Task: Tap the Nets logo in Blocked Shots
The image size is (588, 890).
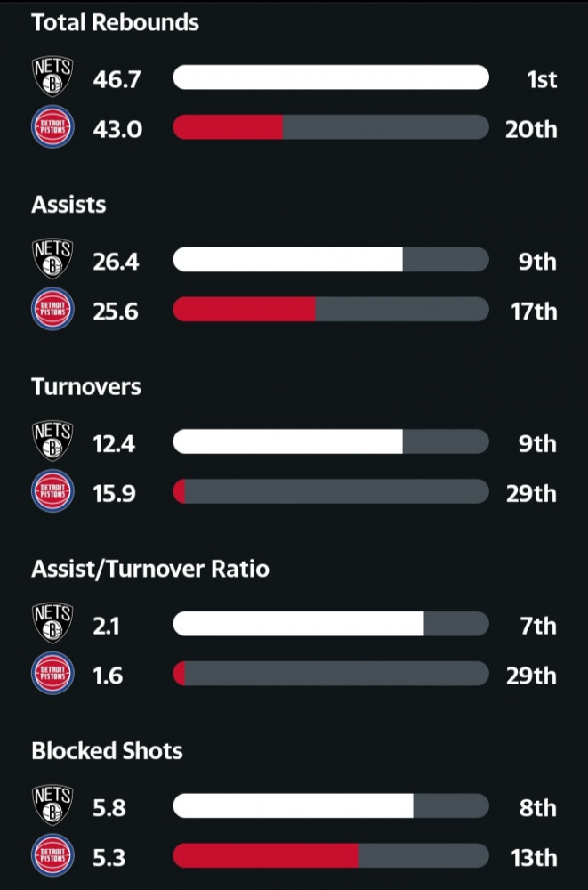Action: point(52,806)
